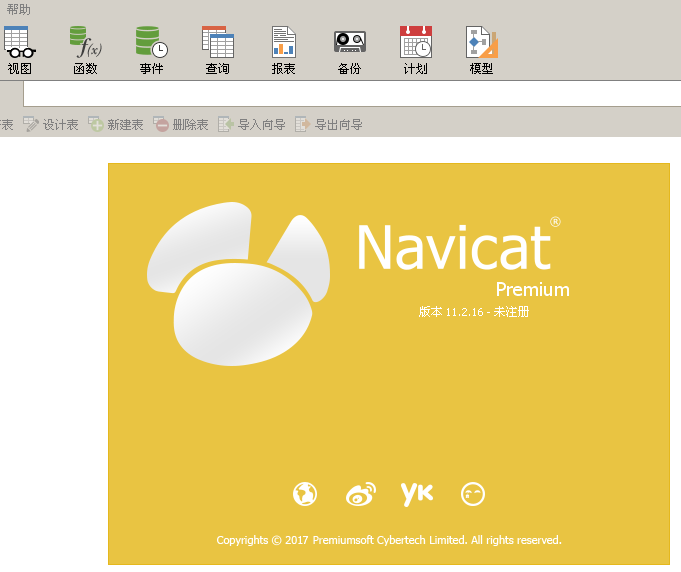Open the 视图 (Views) toolbar icon
681x572 pixels.
coord(20,50)
